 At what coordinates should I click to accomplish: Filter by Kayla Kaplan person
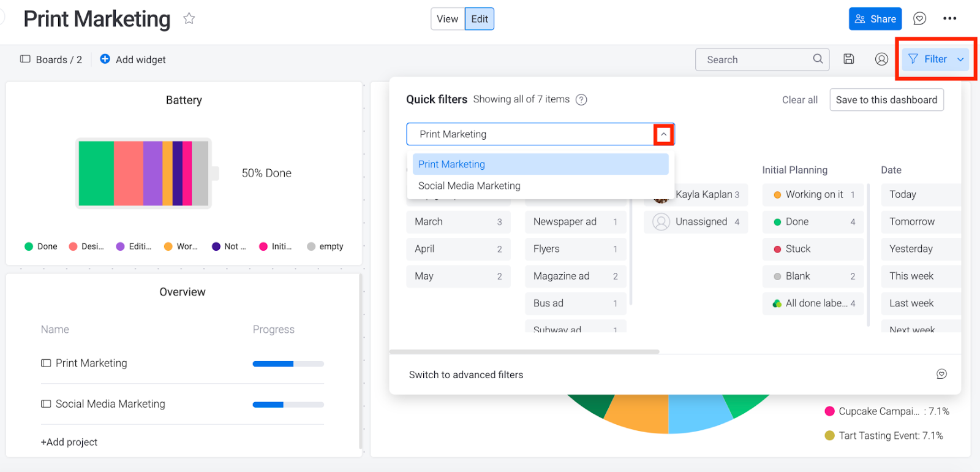click(696, 195)
